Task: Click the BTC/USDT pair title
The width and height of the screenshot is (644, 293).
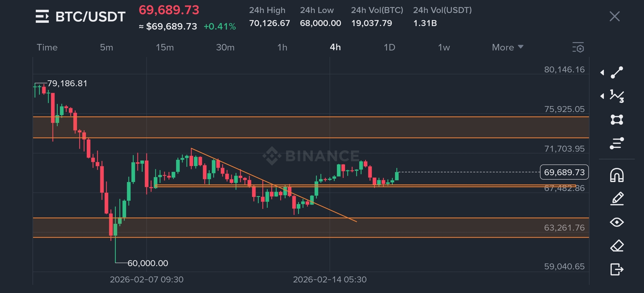Action: point(90,17)
